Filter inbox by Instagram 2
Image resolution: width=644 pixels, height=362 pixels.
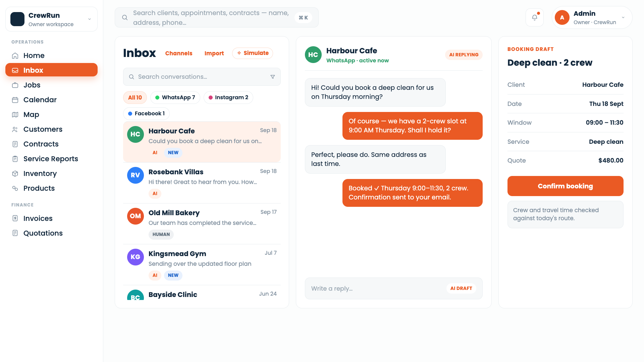coord(228,98)
